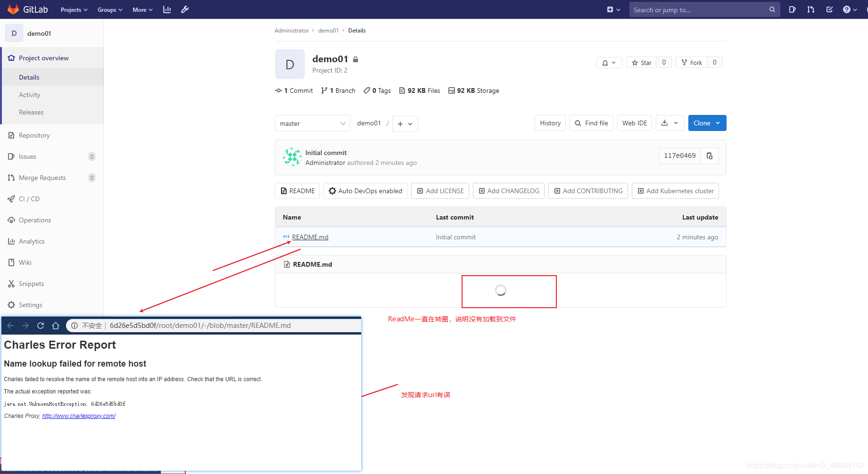
Task: Open Merge Requests in sidebar
Action: pos(52,178)
